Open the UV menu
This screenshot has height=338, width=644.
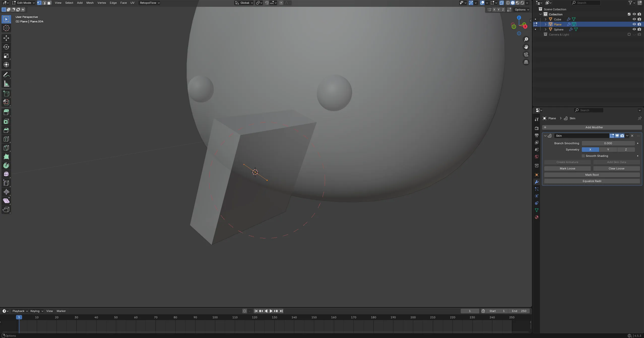tap(132, 3)
